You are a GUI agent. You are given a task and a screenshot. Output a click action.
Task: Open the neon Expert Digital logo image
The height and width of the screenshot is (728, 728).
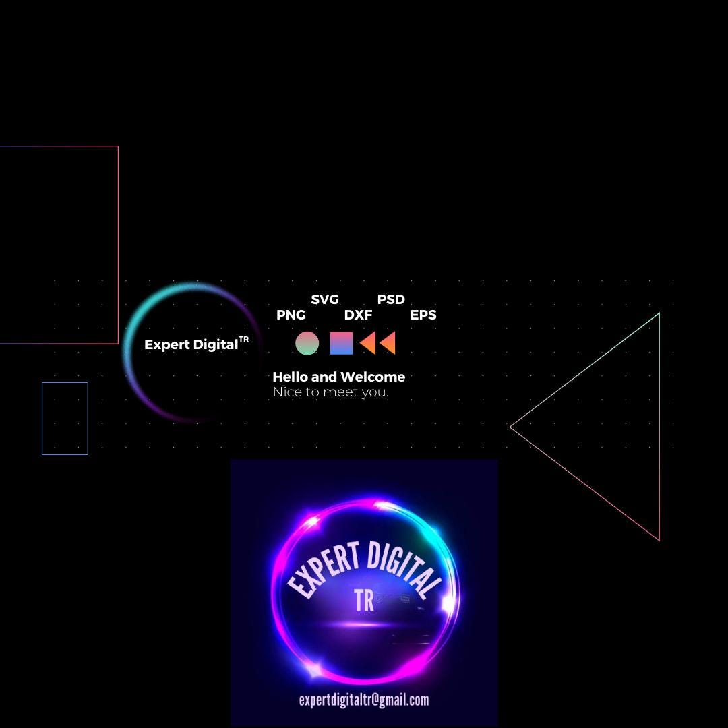(364, 593)
